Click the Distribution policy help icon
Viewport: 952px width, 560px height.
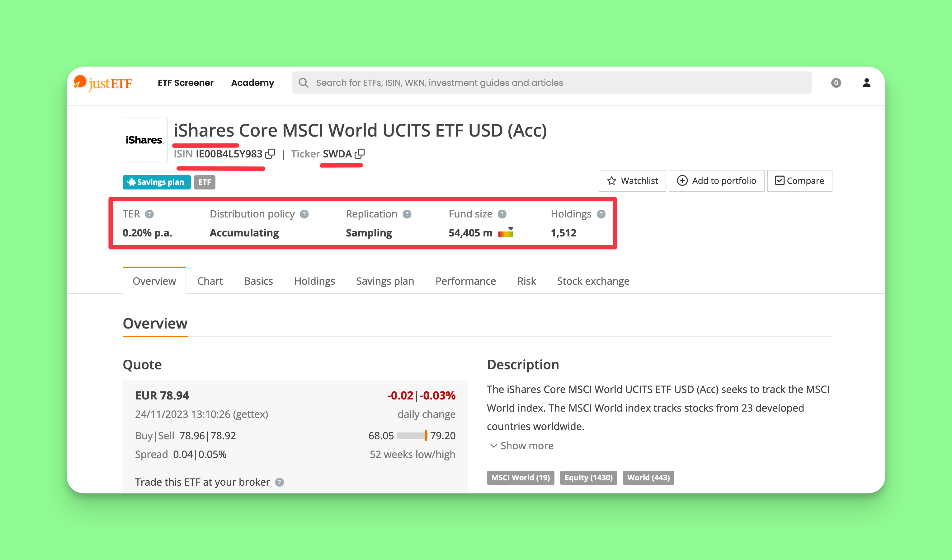point(304,214)
